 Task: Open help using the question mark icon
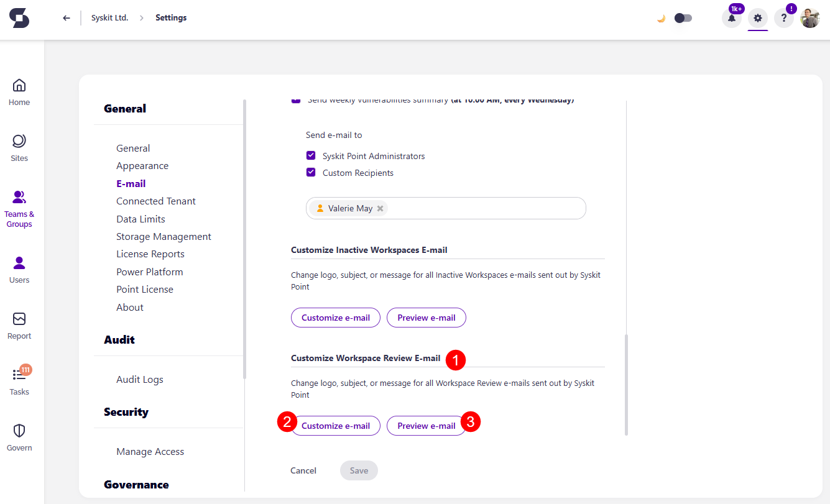coord(784,18)
